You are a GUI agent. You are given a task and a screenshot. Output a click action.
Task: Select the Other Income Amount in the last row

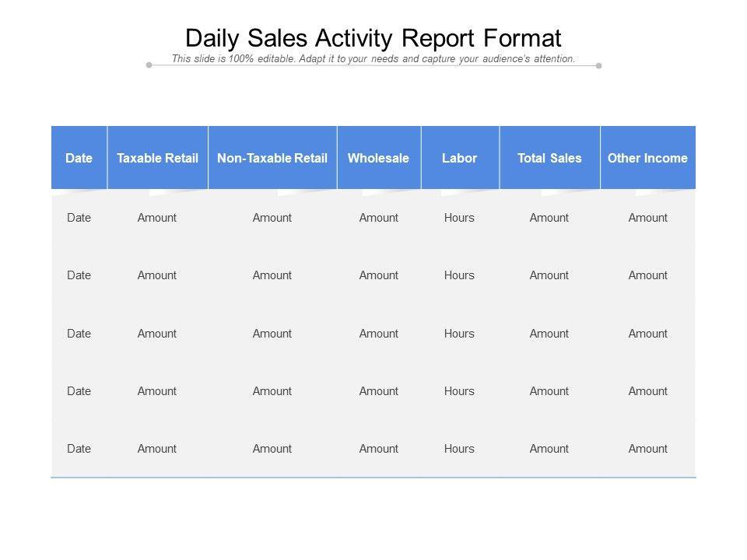click(648, 449)
